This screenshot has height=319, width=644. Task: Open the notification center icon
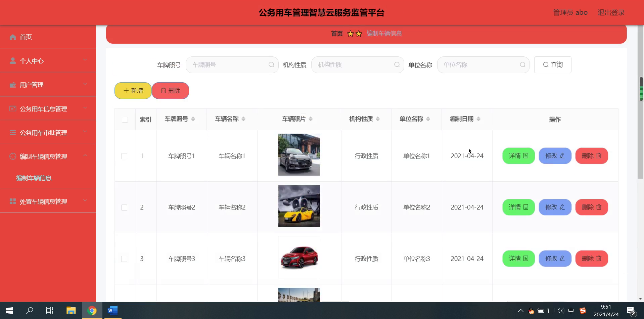coord(631,311)
